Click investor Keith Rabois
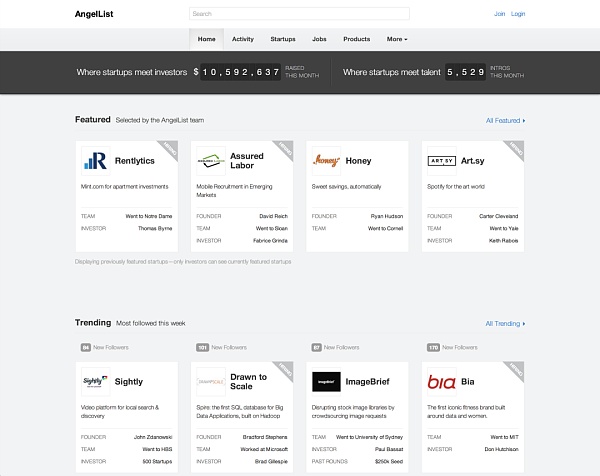 503,241
